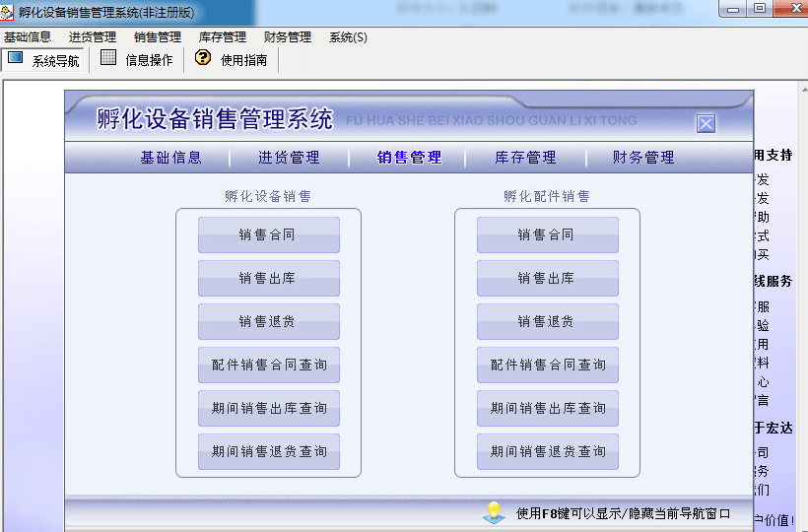This screenshot has width=808, height=532.
Task: Open the 基础信息 menu in menu bar
Action: [28, 37]
